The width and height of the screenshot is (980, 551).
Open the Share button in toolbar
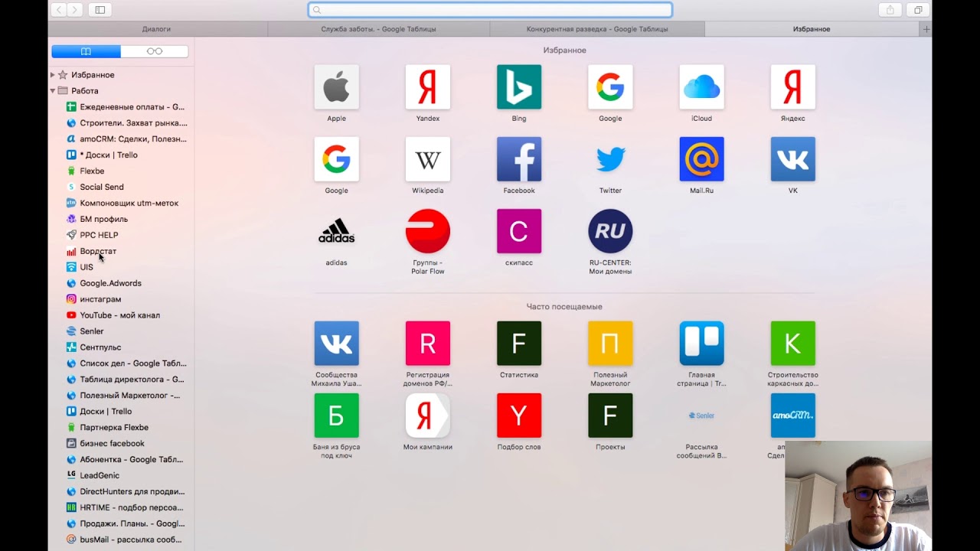tap(890, 10)
